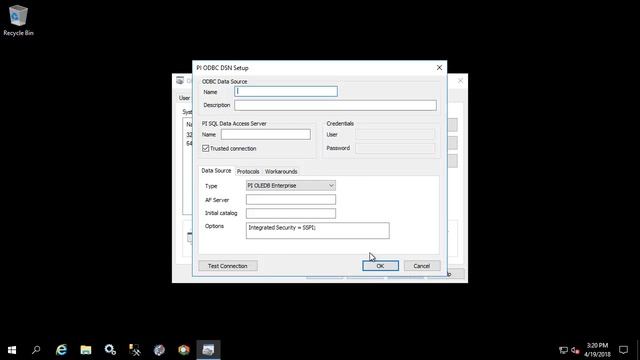This screenshot has height=360, width=640.
Task: Click the AF Server input field
Action: point(291,200)
